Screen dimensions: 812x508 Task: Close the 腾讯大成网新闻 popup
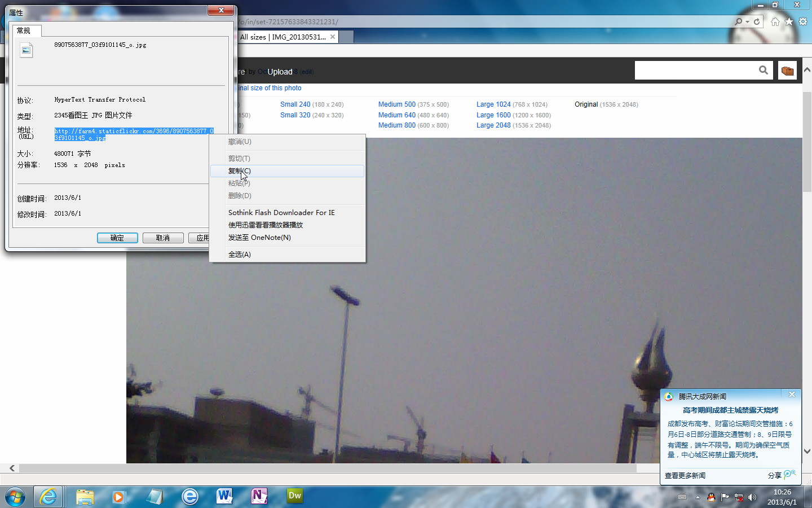792,395
